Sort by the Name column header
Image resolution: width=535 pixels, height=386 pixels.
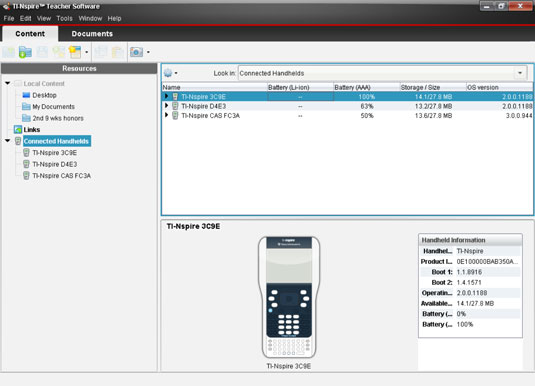click(214, 87)
